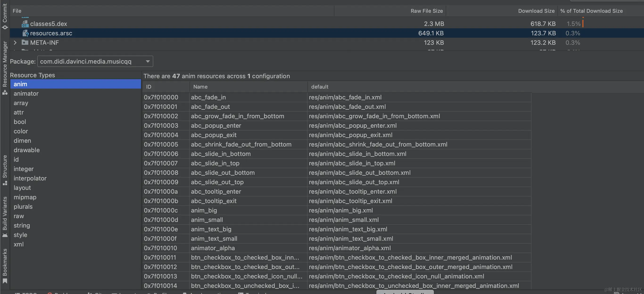Screen dimensions: 644x294
Task: Click the classes5.dex file icon
Action: pos(25,24)
